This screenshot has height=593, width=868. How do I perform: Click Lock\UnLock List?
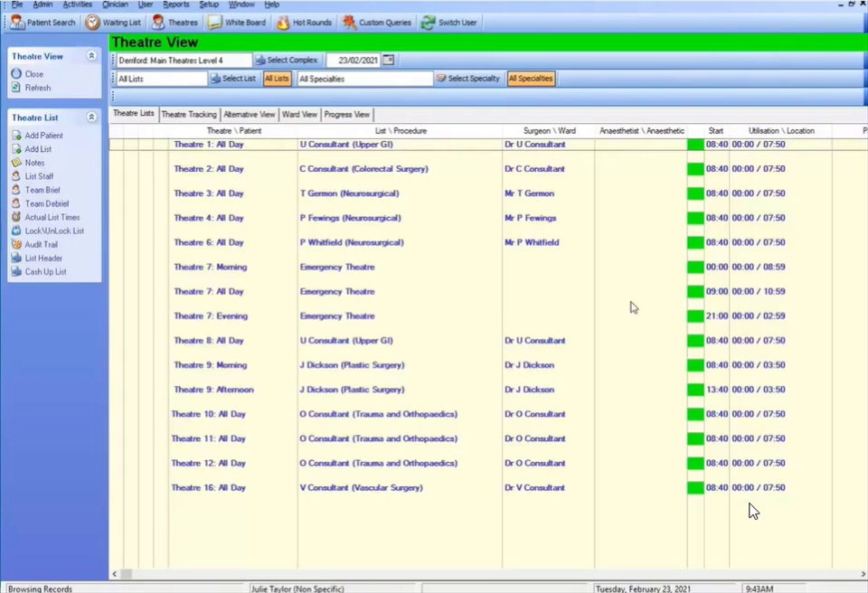[48, 231]
